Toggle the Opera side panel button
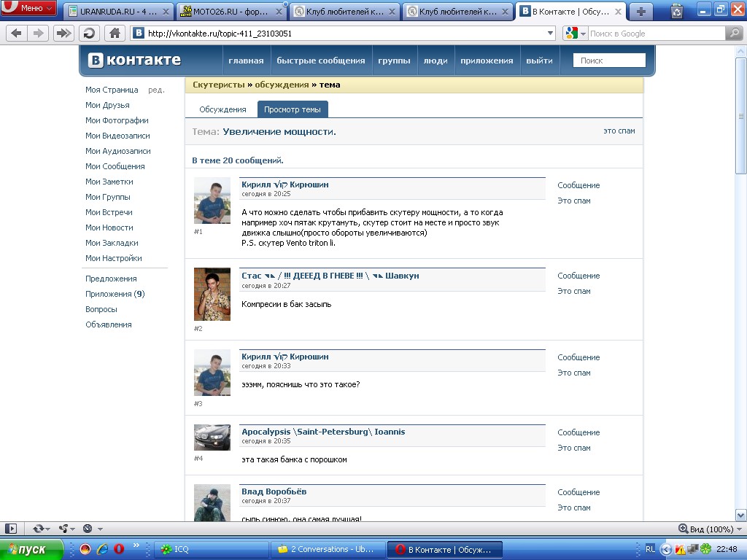747x560 pixels. (11, 529)
